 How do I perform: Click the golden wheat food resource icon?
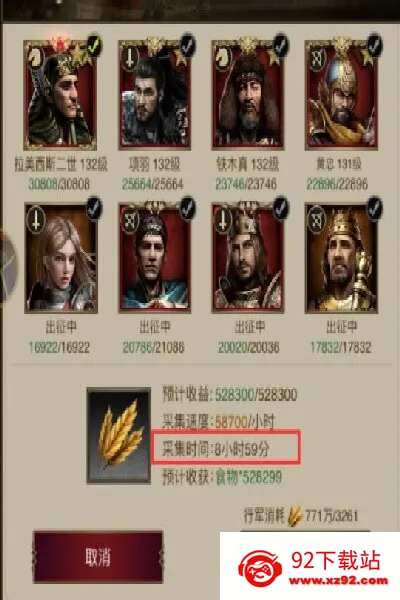pyautogui.click(x=118, y=436)
